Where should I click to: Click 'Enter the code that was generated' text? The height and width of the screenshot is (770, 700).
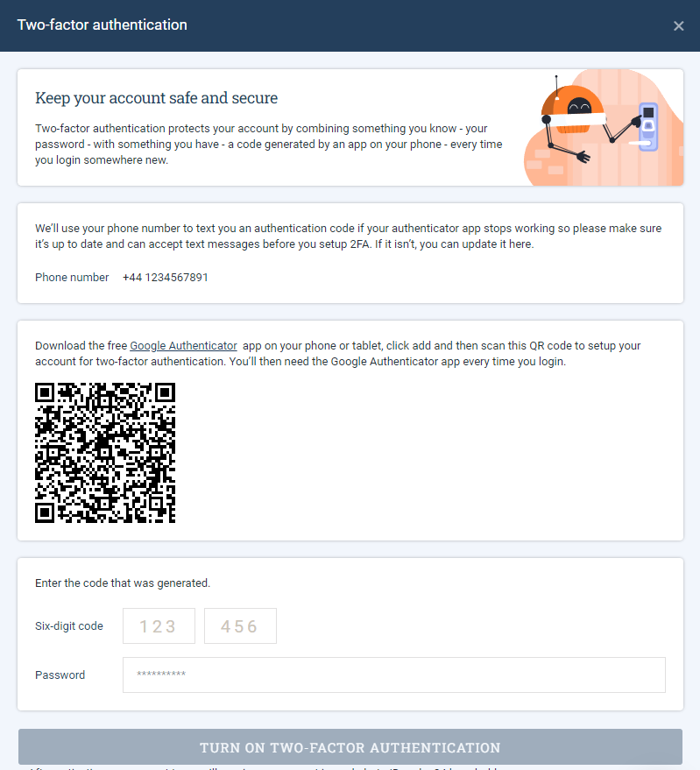pyautogui.click(x=123, y=583)
